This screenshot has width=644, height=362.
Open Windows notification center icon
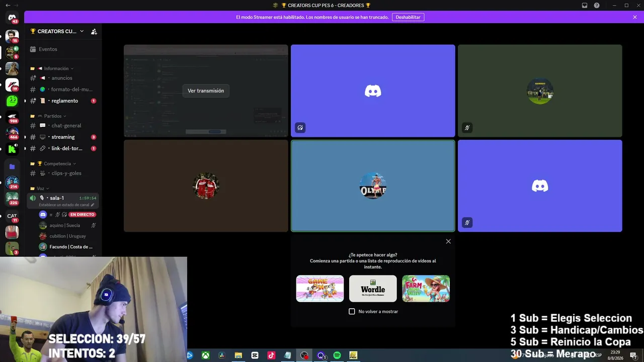tap(633, 355)
